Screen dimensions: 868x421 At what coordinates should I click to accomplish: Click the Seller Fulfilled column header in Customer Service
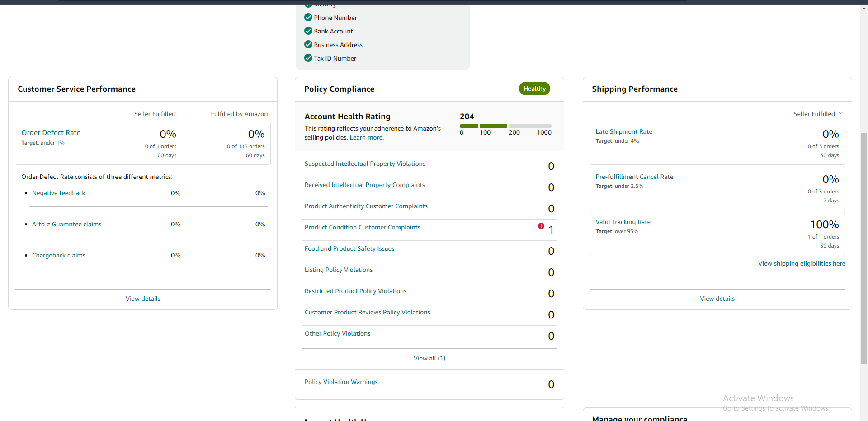pyautogui.click(x=155, y=114)
